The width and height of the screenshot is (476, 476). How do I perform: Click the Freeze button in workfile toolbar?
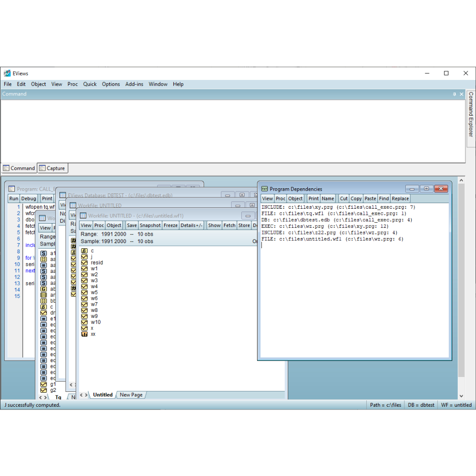coord(171,225)
